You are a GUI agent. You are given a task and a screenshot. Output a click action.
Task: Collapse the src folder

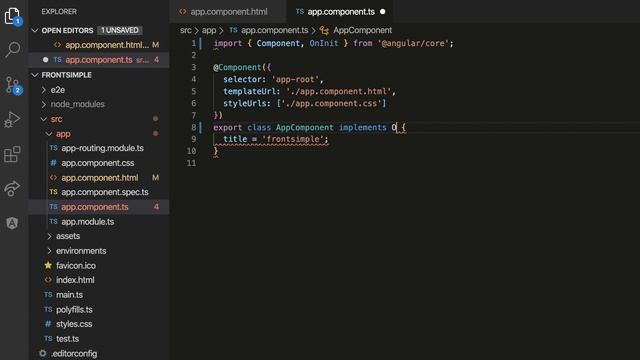(x=44, y=119)
